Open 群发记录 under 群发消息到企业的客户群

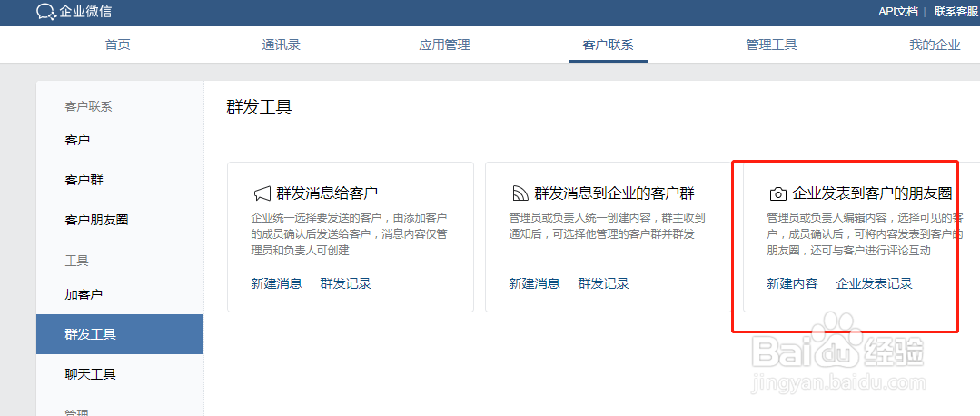604,283
